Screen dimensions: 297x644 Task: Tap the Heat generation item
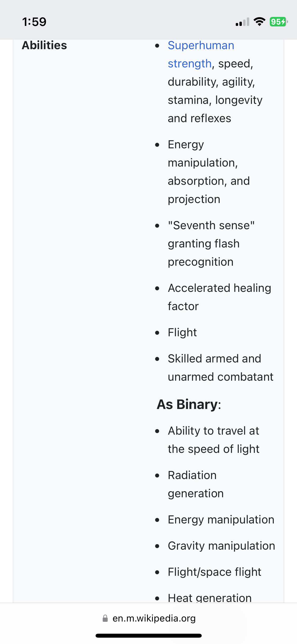(x=210, y=597)
